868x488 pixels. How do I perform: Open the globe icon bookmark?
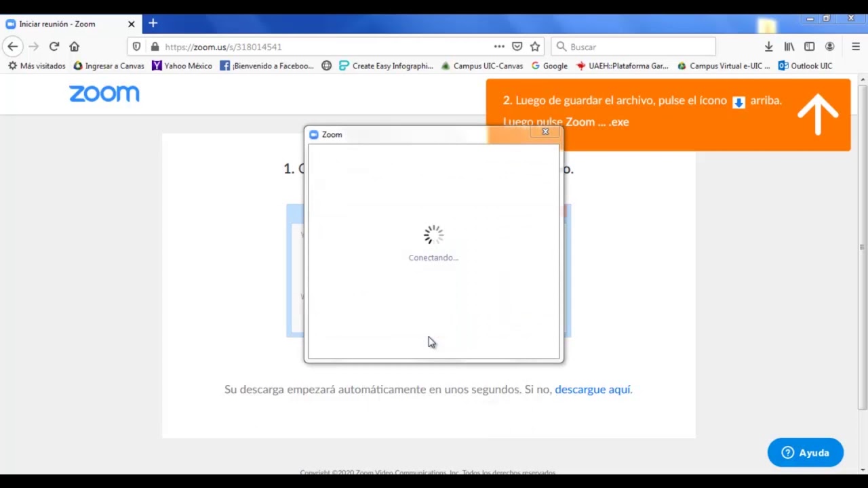point(326,66)
